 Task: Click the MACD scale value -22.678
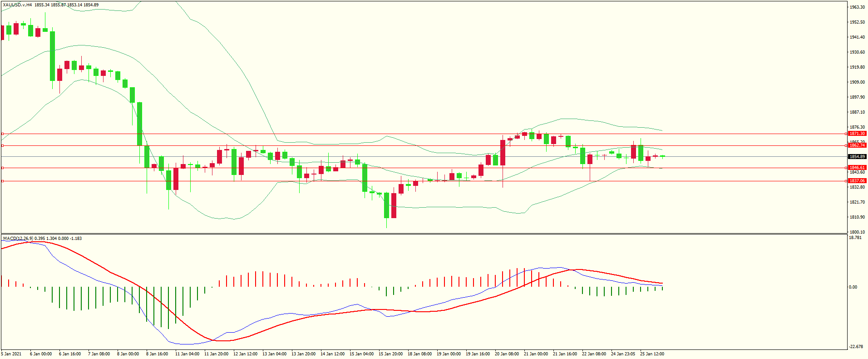tap(856, 347)
